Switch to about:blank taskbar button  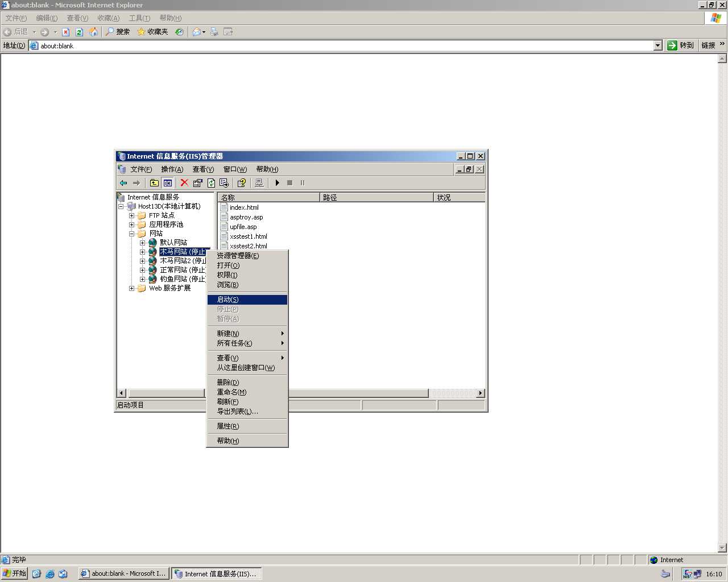point(123,574)
